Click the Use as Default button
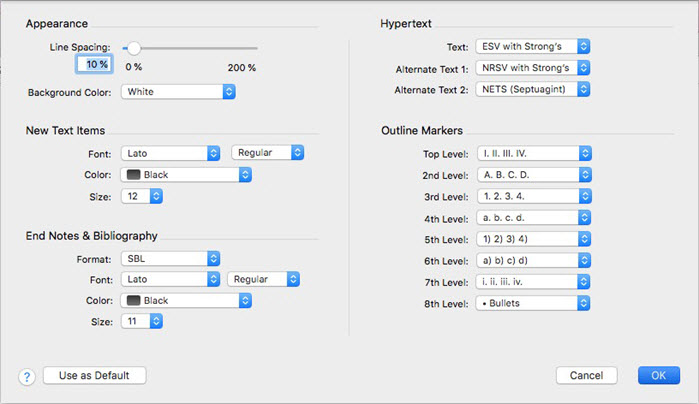 (x=94, y=375)
